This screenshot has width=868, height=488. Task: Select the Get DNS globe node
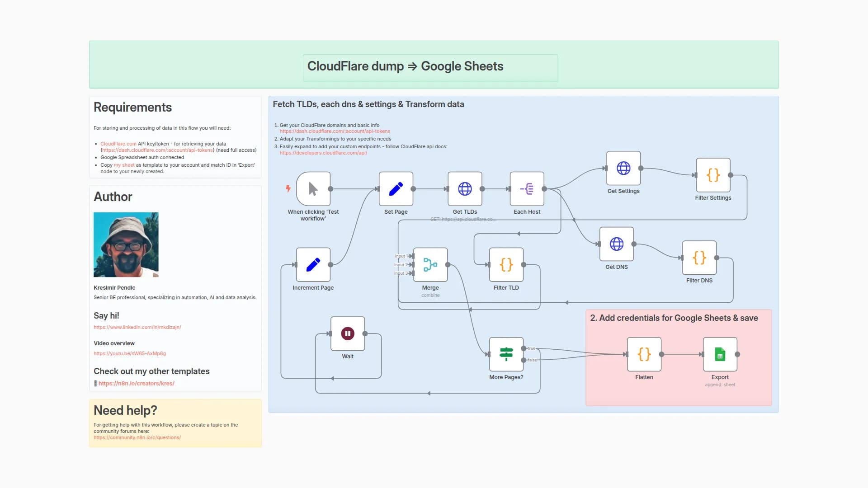click(617, 244)
